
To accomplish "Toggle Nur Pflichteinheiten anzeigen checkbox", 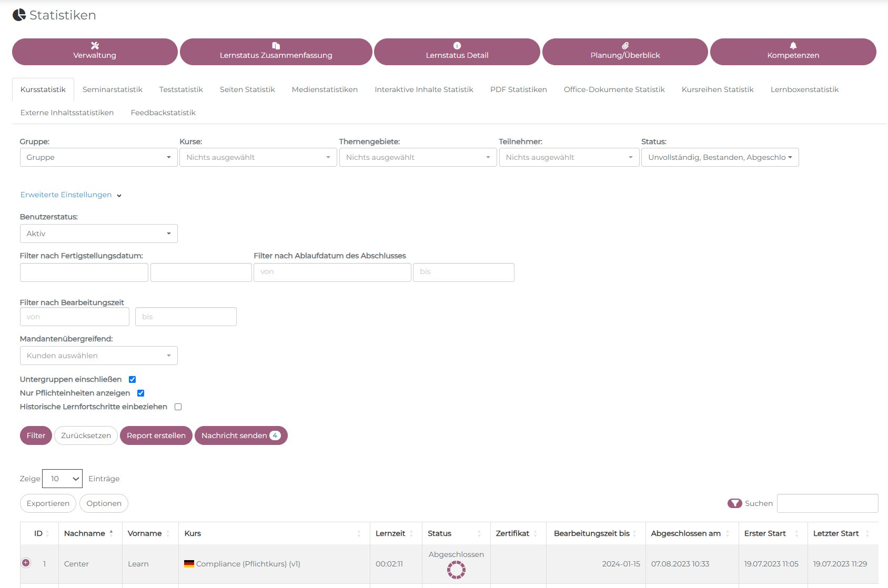I will (141, 393).
